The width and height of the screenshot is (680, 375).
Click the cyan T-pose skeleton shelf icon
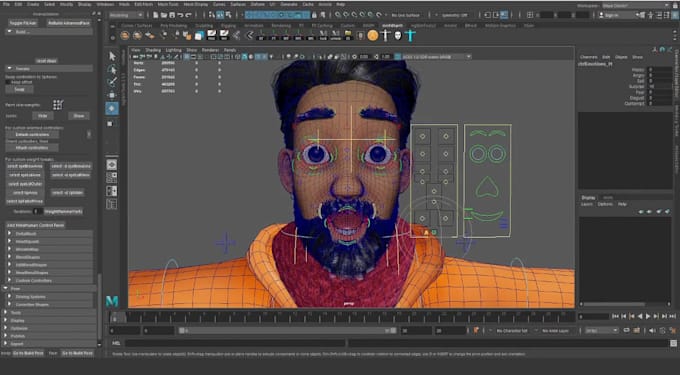[x=410, y=35]
